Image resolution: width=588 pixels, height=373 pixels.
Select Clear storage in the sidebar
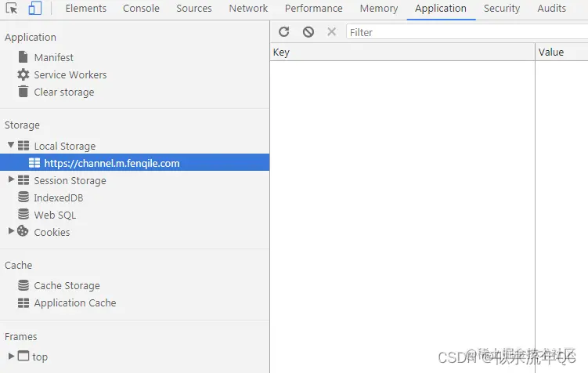click(64, 92)
